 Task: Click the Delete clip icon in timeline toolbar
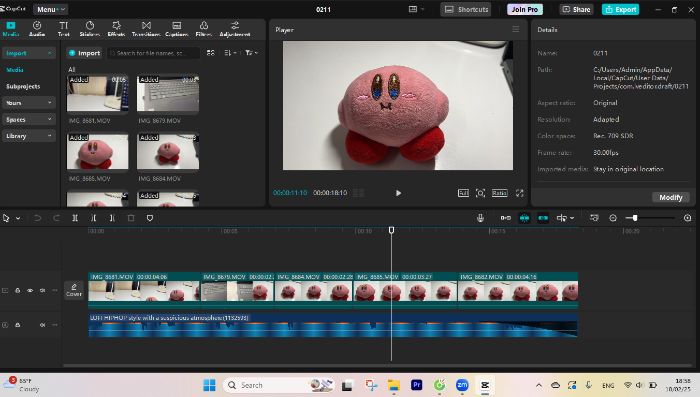coord(131,218)
